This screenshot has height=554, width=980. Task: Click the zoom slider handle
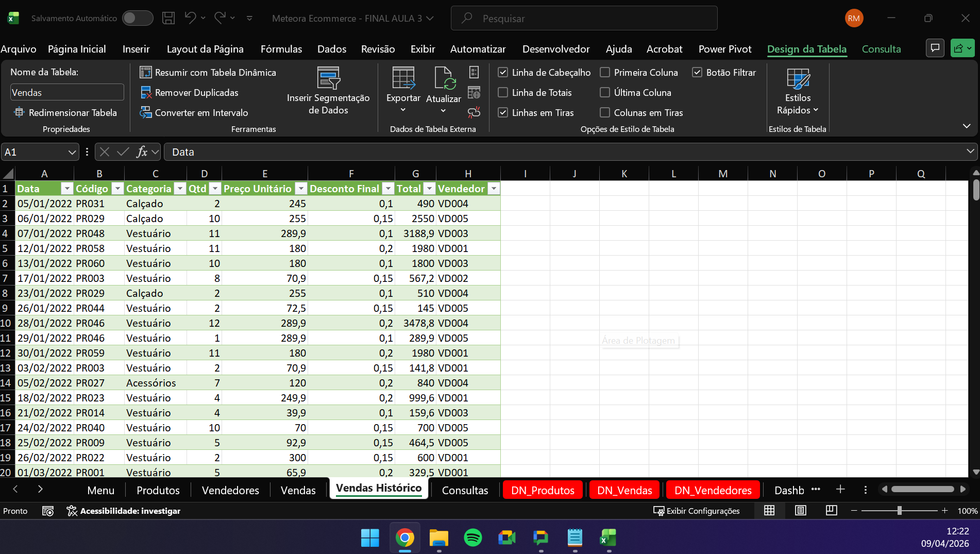click(x=899, y=511)
